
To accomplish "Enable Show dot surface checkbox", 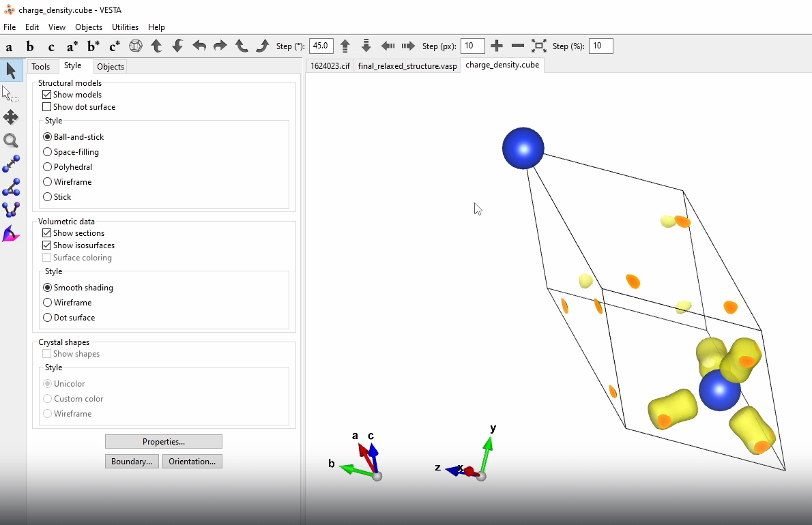I will point(47,107).
